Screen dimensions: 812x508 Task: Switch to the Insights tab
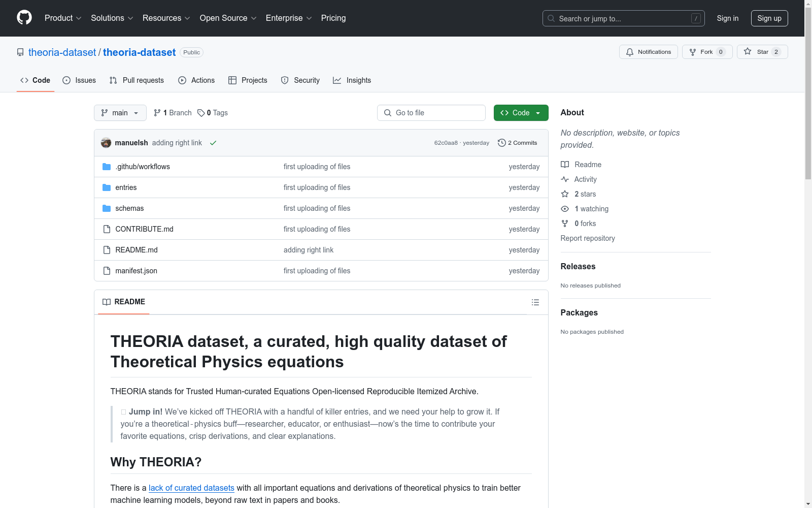tap(352, 80)
